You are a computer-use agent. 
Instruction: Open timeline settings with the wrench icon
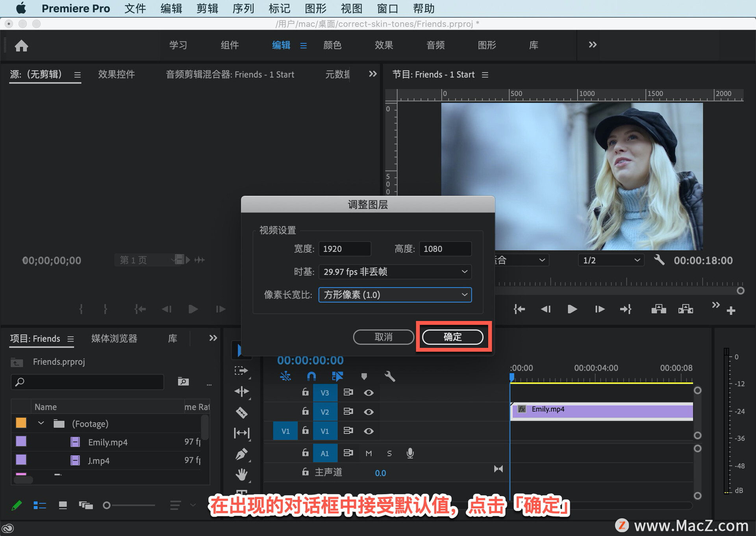point(389,376)
